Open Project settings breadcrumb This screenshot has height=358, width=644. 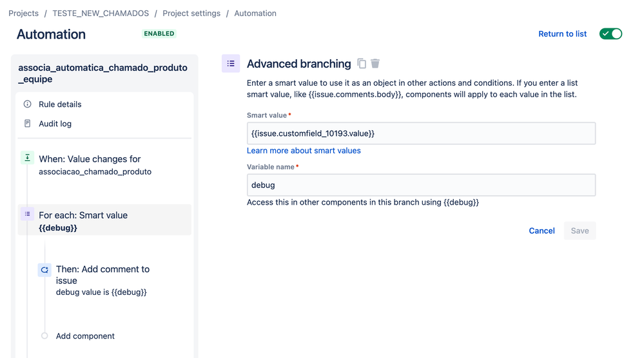[x=191, y=13]
